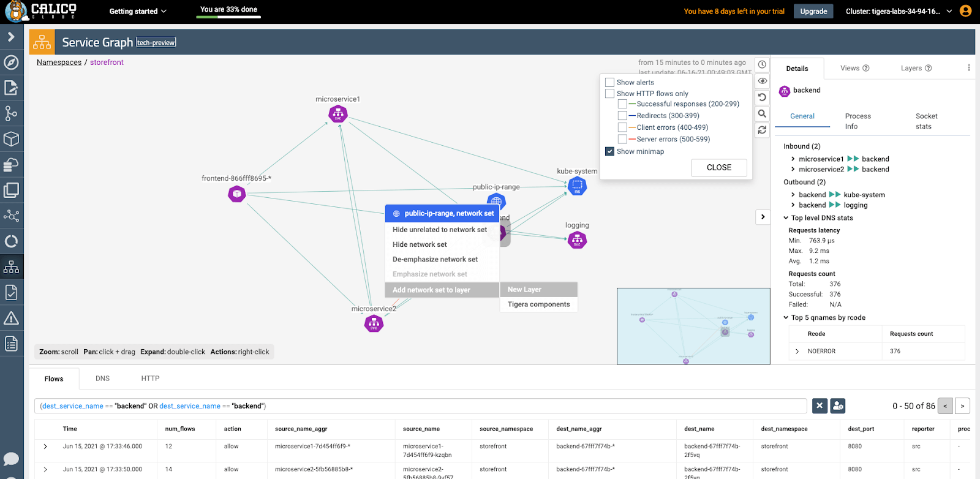Open the circular refresh sidebar icon
This screenshot has height=479, width=980.
(x=11, y=241)
